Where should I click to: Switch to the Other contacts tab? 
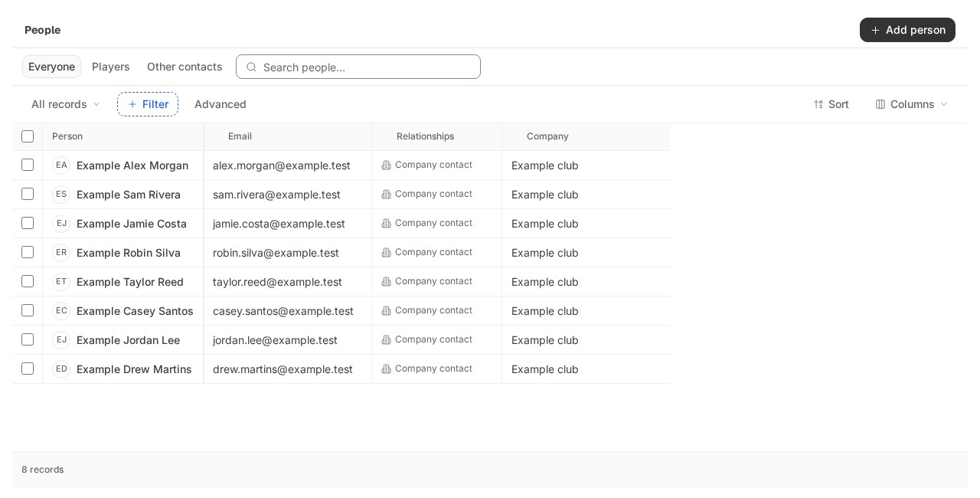click(185, 67)
